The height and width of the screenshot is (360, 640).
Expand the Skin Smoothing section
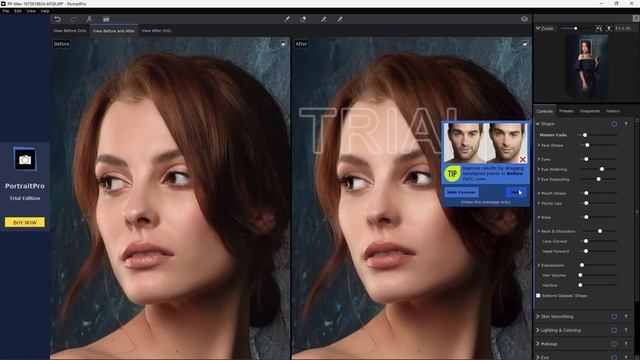point(538,316)
